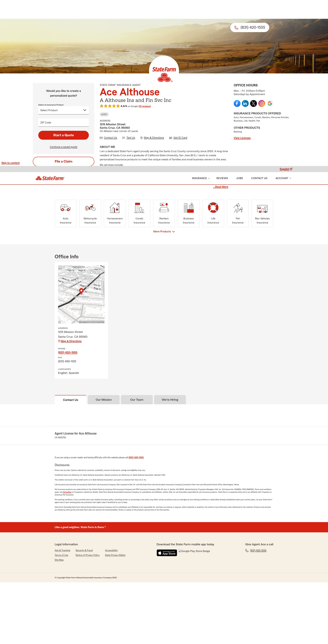
Task: Open JOBS in the navigation bar
Action: 240,178
